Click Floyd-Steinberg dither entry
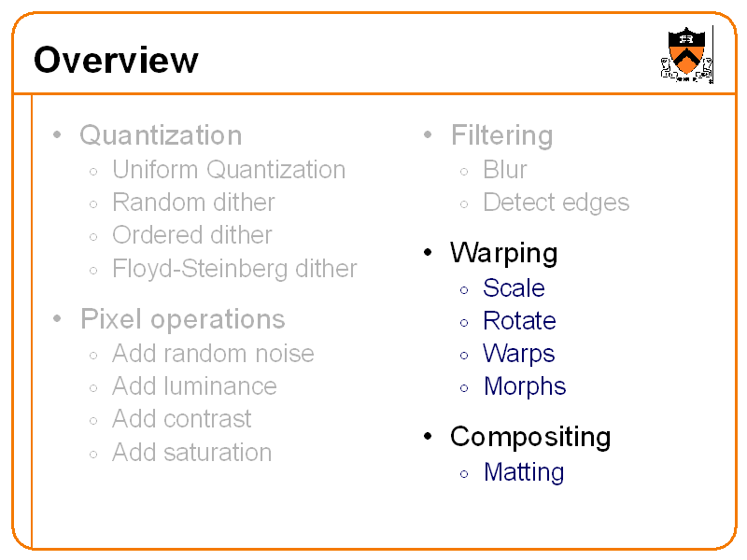Viewport: 747px width, 560px height. (x=234, y=269)
